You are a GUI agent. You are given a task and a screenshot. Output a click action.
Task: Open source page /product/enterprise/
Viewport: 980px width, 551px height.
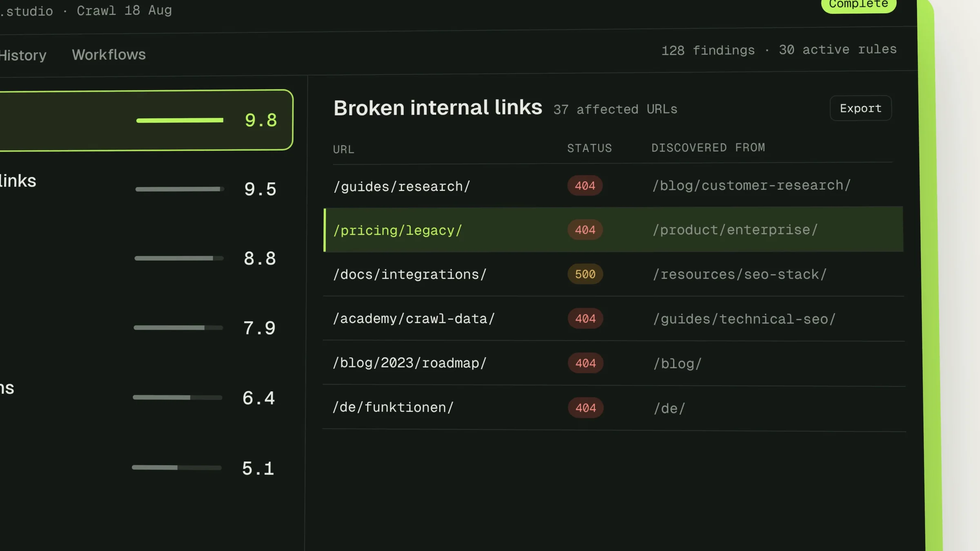pos(735,230)
